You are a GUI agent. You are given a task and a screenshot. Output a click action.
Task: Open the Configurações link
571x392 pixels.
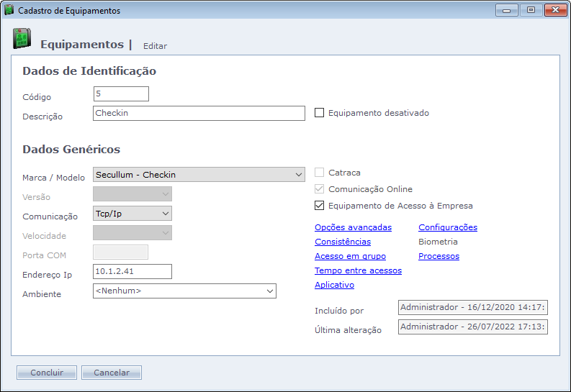447,227
